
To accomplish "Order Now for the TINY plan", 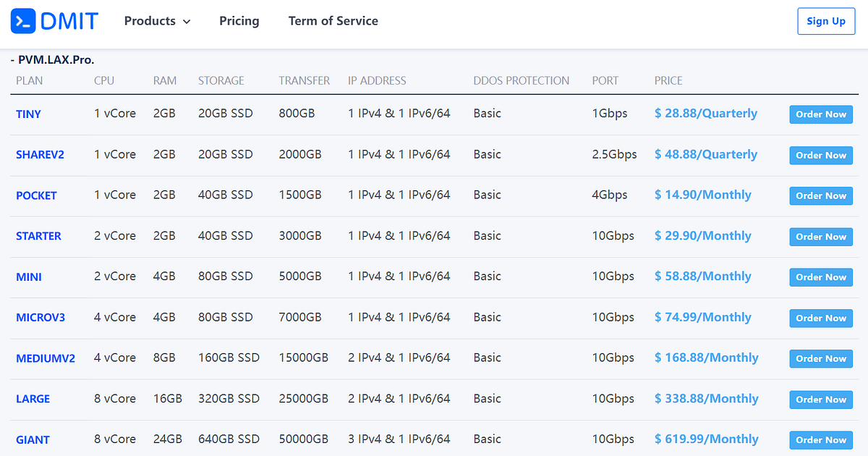I will (x=821, y=114).
